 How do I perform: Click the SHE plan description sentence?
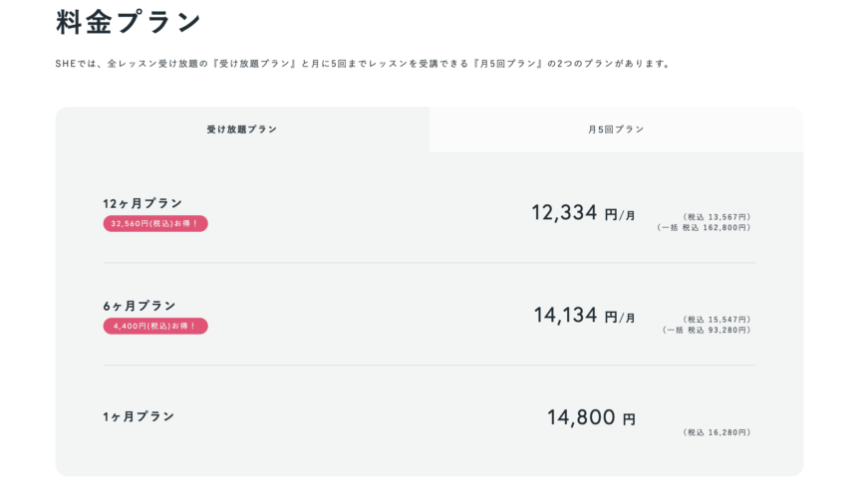[364, 64]
